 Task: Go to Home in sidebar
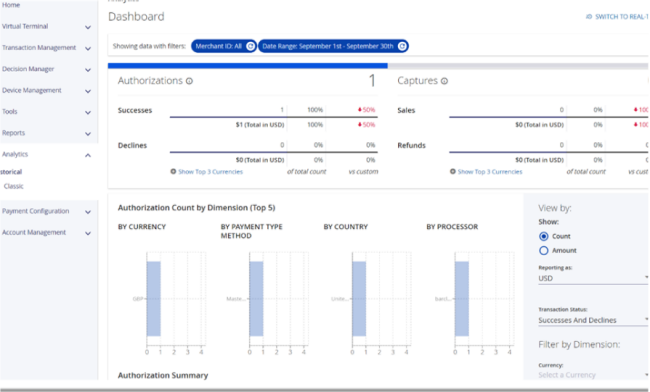point(11,5)
